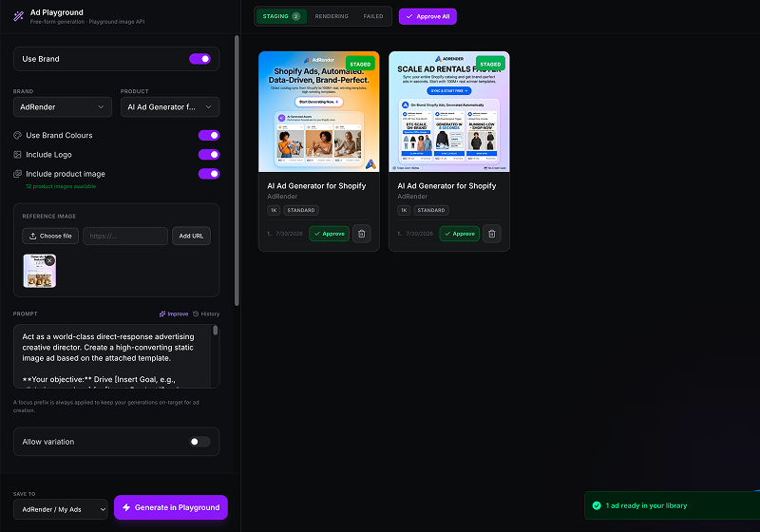This screenshot has width=760, height=532.
Task: Remove the reference image with X icon
Action: click(49, 260)
